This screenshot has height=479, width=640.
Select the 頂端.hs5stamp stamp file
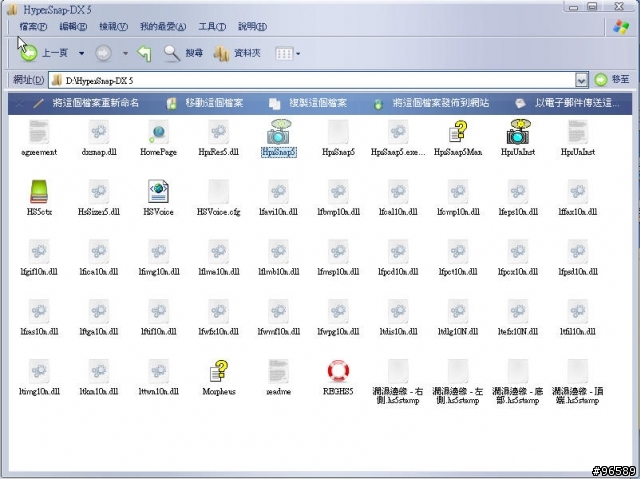tap(578, 381)
